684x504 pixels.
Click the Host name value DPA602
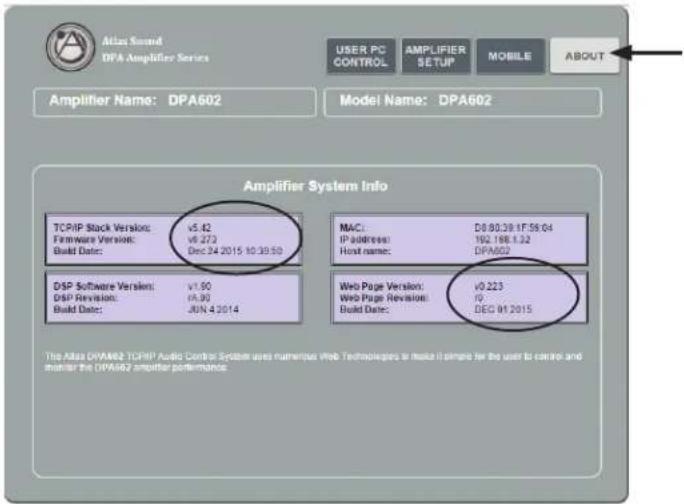click(492, 251)
